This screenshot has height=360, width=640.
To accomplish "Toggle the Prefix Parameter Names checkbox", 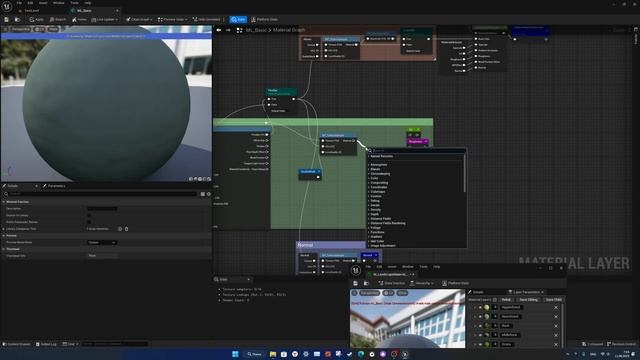I will tap(89, 222).
